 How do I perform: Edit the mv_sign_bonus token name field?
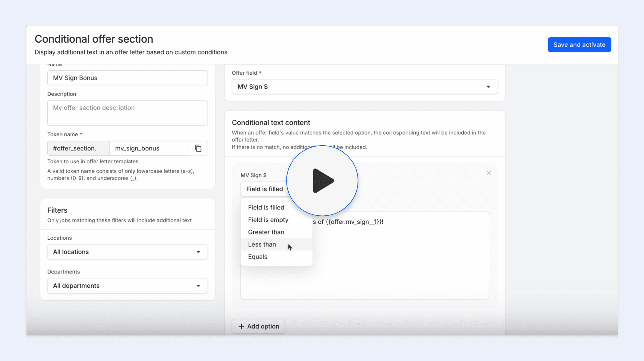point(149,148)
